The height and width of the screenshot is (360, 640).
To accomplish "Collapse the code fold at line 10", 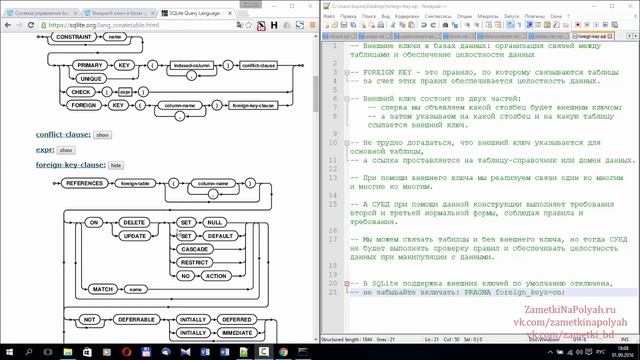I will 347,143.
